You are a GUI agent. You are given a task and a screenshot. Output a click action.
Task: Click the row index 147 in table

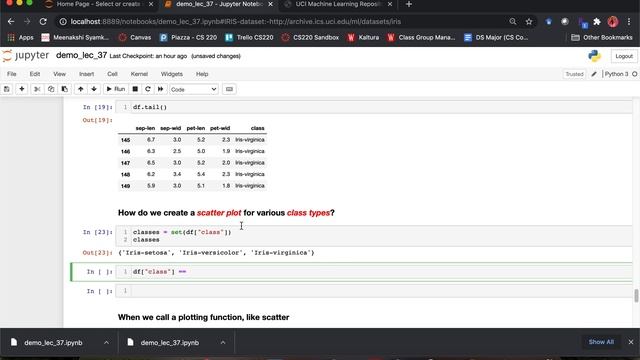[x=125, y=163]
